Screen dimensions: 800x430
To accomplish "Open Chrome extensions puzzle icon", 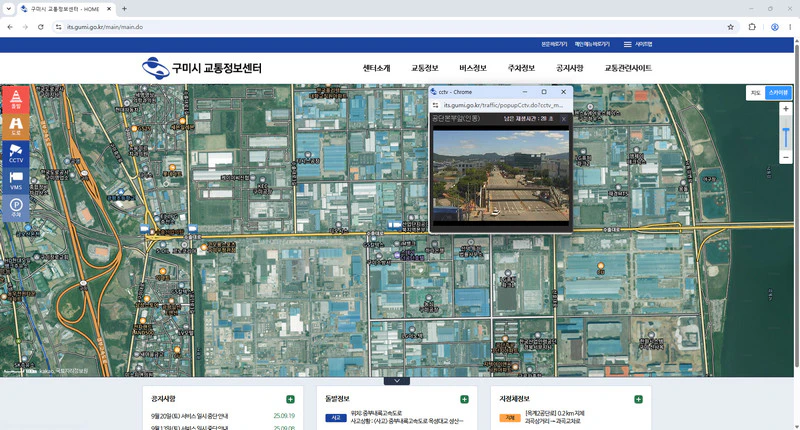I will click(752, 27).
